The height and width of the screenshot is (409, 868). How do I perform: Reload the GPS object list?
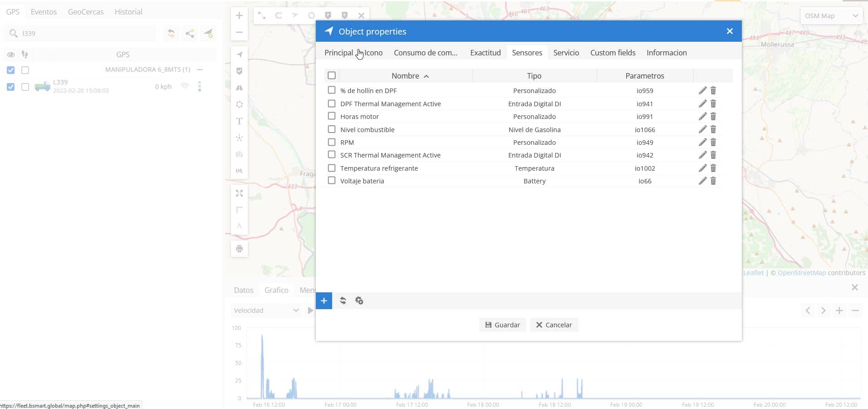point(171,33)
